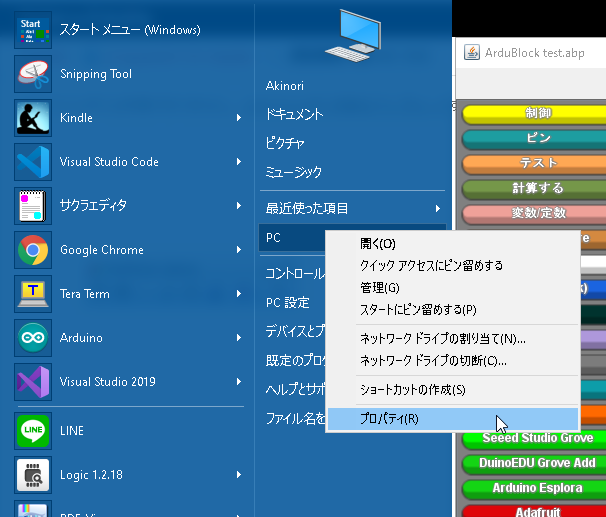Open the サクラエディタ icon
Viewport: 606px width, 517px height.
33,206
